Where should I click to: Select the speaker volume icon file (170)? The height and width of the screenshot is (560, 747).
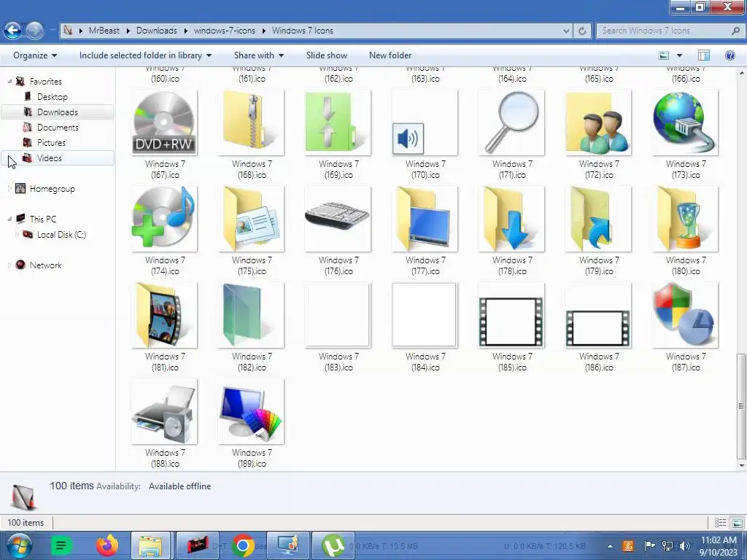[x=425, y=122]
